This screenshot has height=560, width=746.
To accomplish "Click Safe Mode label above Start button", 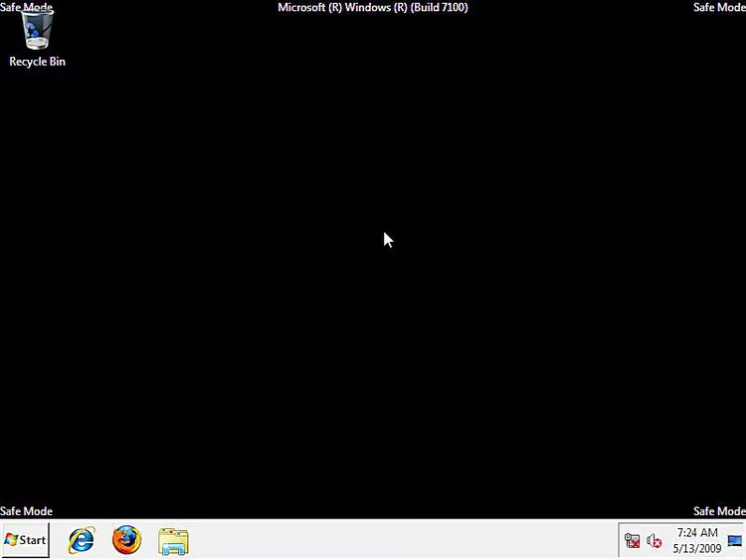I will click(26, 511).
